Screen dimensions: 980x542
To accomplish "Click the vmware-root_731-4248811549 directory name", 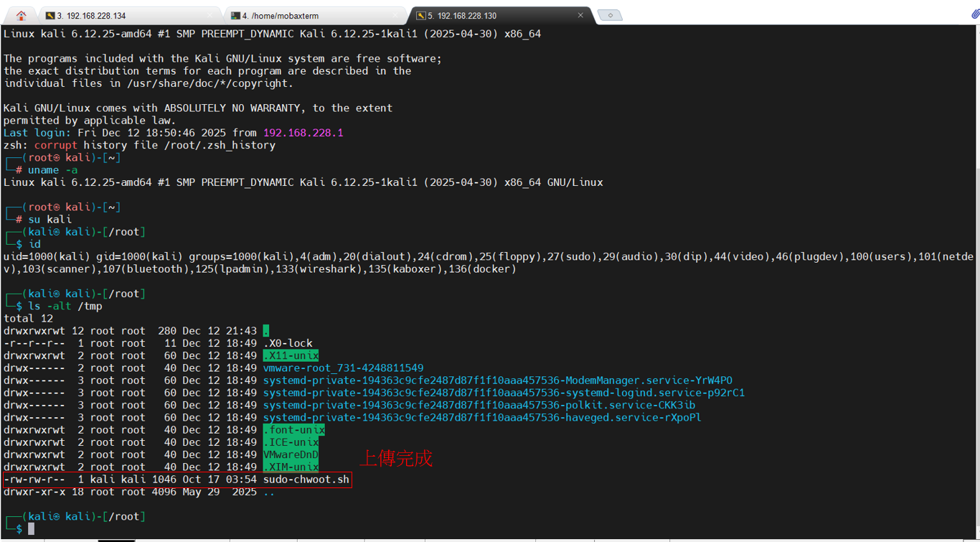I will tap(344, 368).
